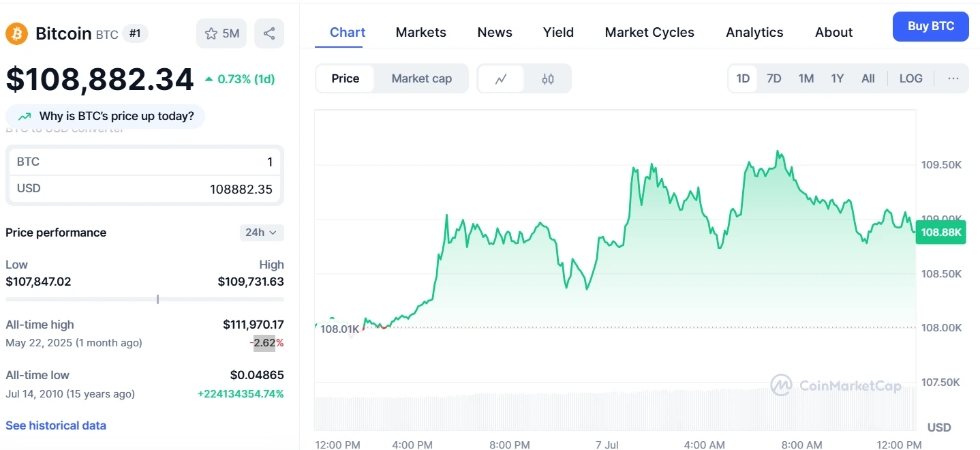The height and width of the screenshot is (450, 980).
Task: Expand the 24h price performance dropdown
Action: pos(262,232)
